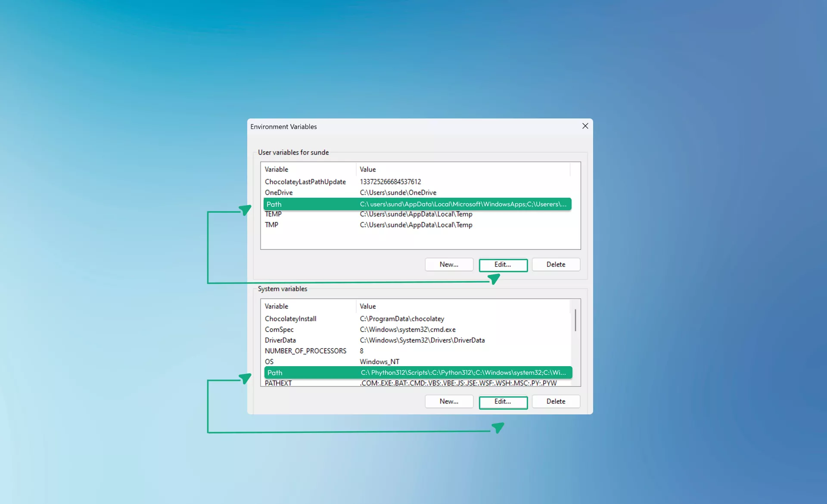
Task: Click the System variables list scrollbar thumb
Action: tap(575, 320)
